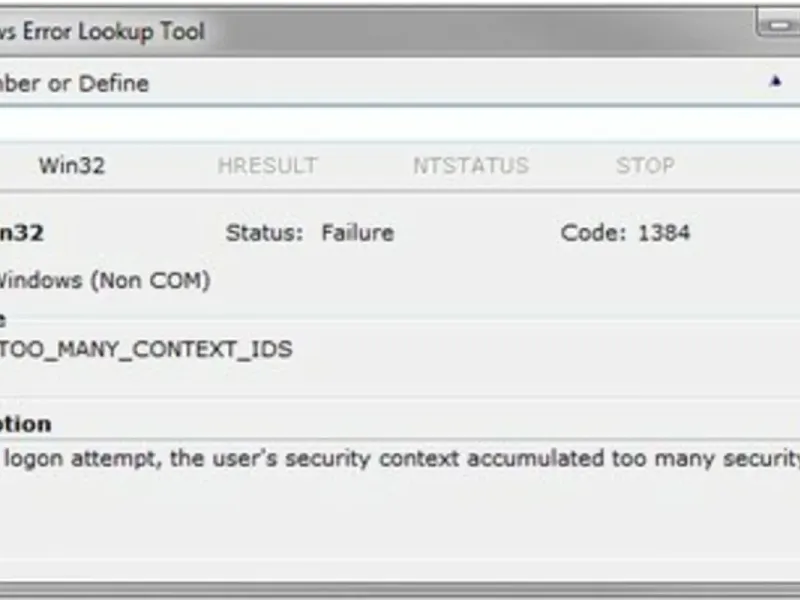
Task: Click the Windows (Non COM) facility text
Action: [104, 281]
